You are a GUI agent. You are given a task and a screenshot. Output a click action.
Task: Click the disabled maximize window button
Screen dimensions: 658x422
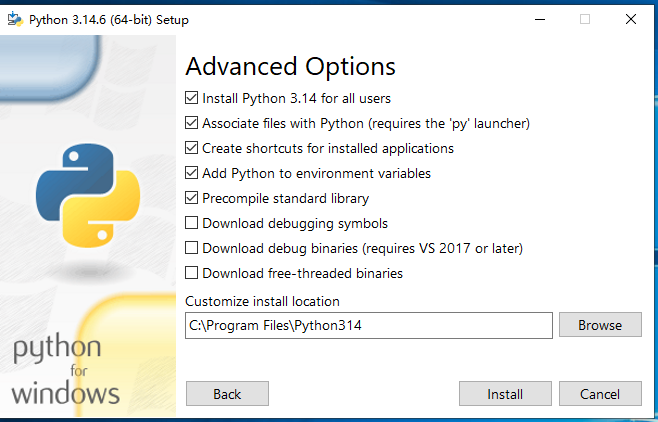point(585,19)
